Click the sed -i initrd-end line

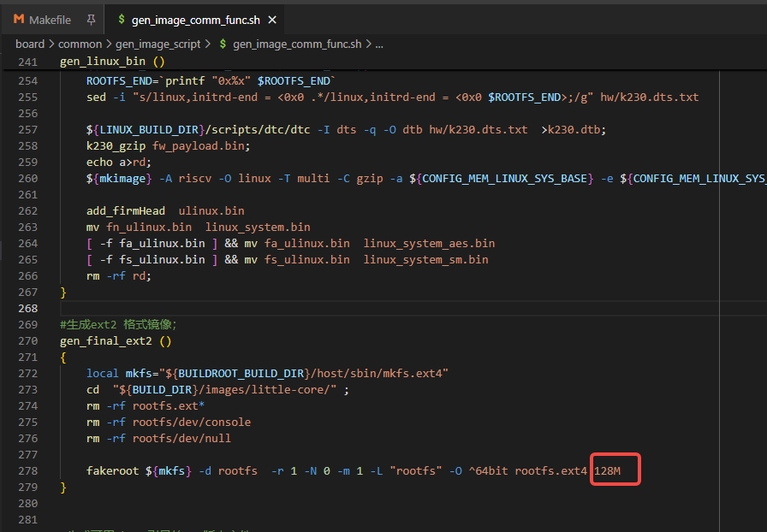[392, 98]
